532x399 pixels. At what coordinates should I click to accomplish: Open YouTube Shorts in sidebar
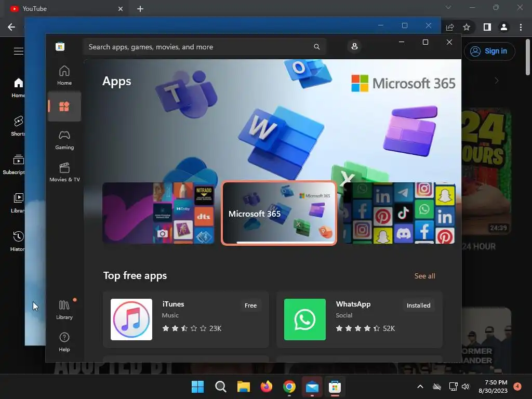18,126
